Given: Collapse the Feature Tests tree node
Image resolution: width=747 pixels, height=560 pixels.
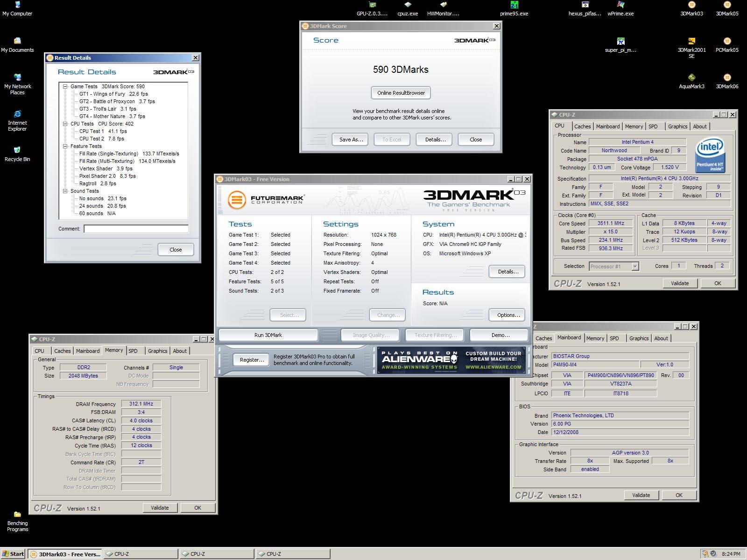Looking at the screenshot, I should click(65, 146).
